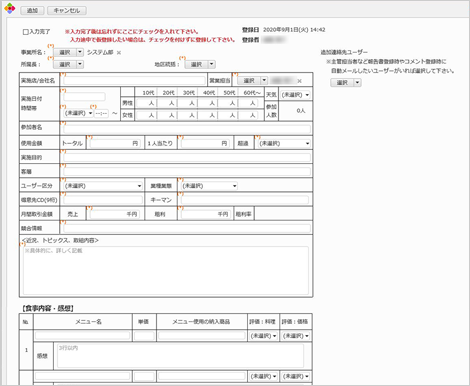The width and height of the screenshot is (470, 386).
Task: Click the 実施店/会社名 text field
Action: point(134,80)
